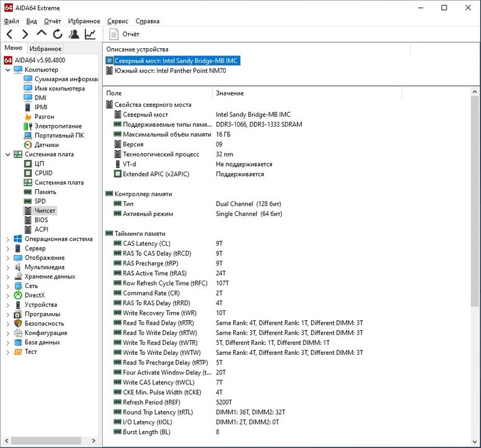Click the up-level arrow toolbar icon
The height and width of the screenshot is (448, 481).
[x=42, y=33]
